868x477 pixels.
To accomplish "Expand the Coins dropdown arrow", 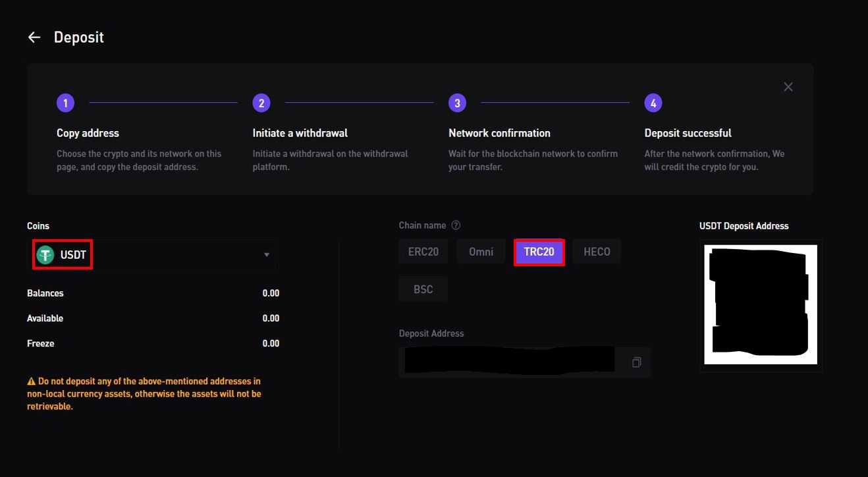I will point(267,255).
